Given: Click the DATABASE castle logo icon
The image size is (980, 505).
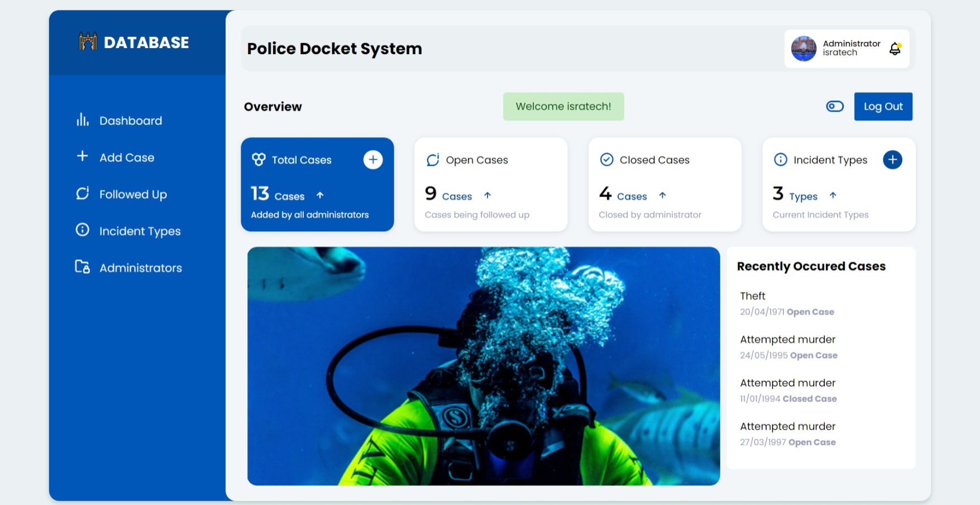Looking at the screenshot, I should [88, 42].
